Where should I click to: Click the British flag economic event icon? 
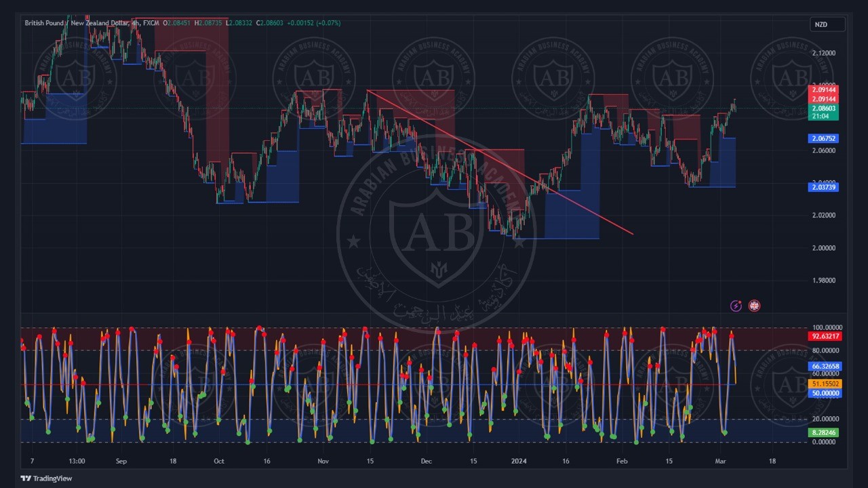click(x=754, y=306)
